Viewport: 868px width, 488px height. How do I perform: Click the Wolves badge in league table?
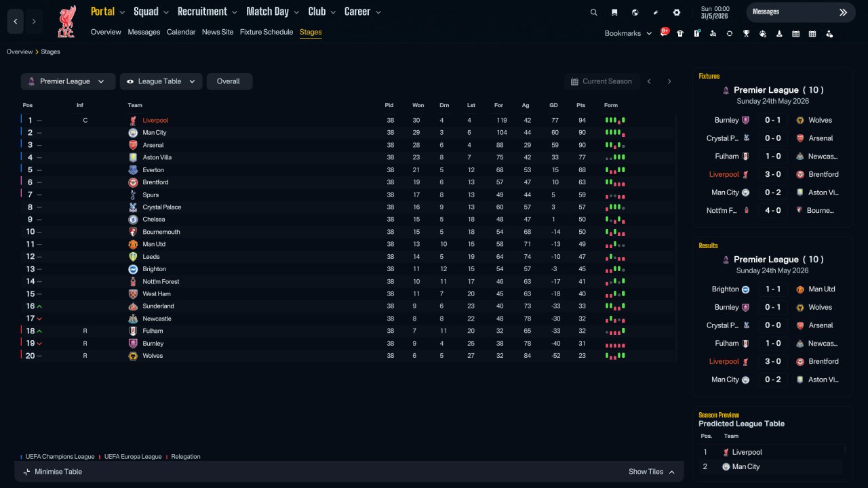[x=133, y=356]
